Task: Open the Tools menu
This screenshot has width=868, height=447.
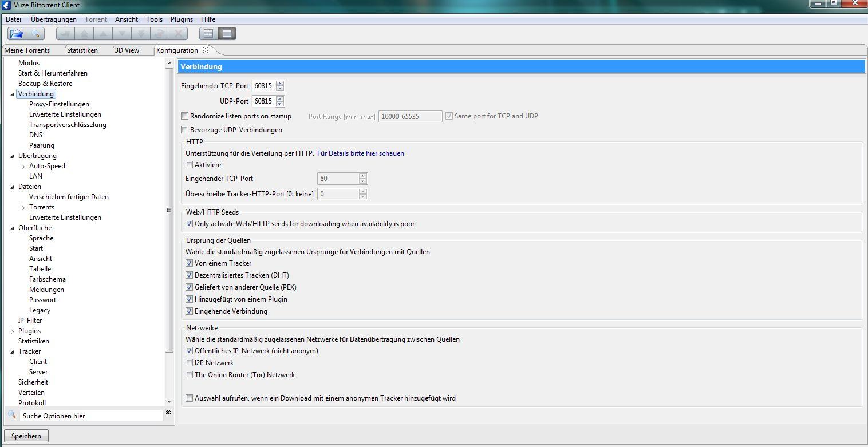Action: (x=155, y=19)
